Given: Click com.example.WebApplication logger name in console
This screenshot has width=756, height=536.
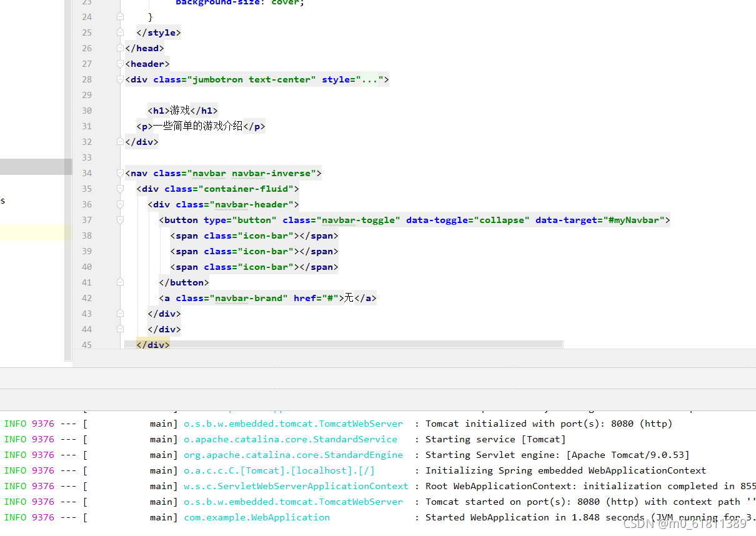Looking at the screenshot, I should [x=257, y=517].
